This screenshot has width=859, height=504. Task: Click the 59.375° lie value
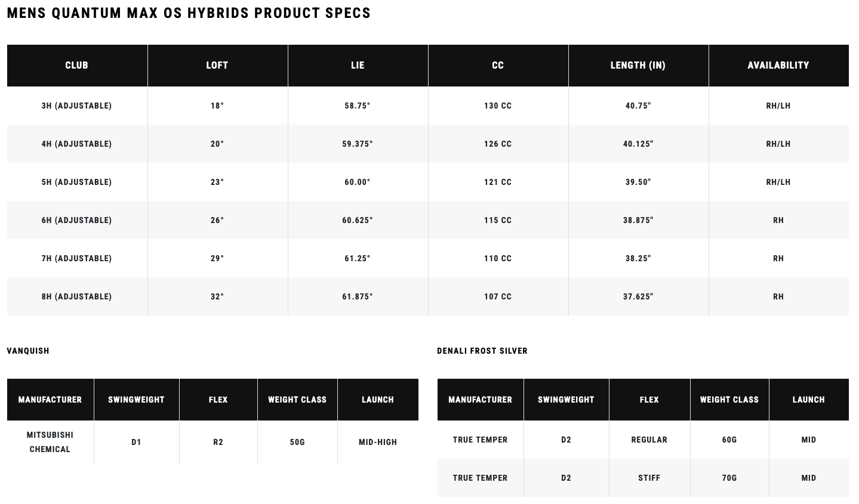(358, 144)
